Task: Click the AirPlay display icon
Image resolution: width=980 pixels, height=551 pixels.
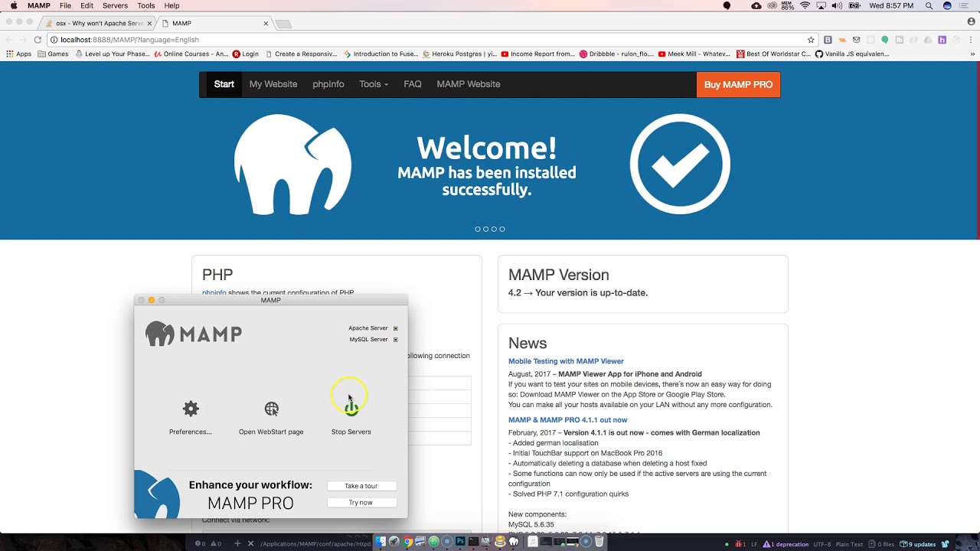Action: (x=822, y=5)
